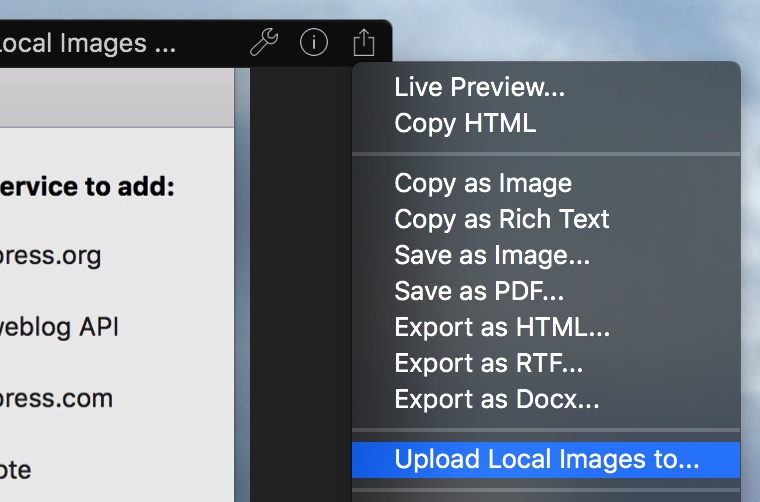The image size is (760, 502).
Task: Click the 'ervice to add:' heading
Action: 87,187
